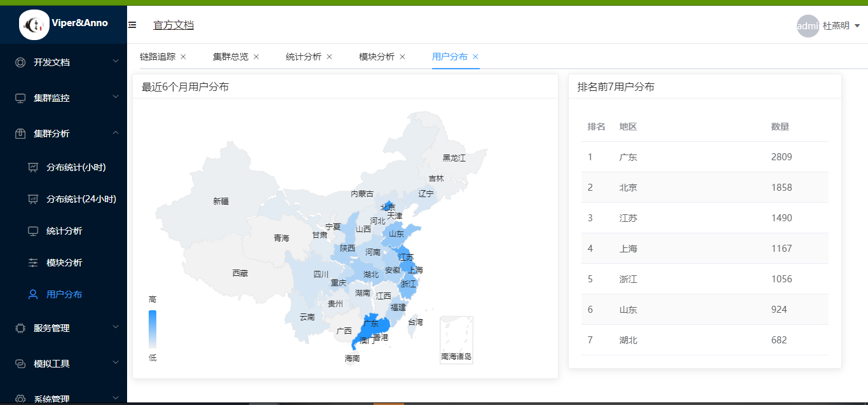Click the 模块分析 sliders icon in sidebar

pos(33,263)
